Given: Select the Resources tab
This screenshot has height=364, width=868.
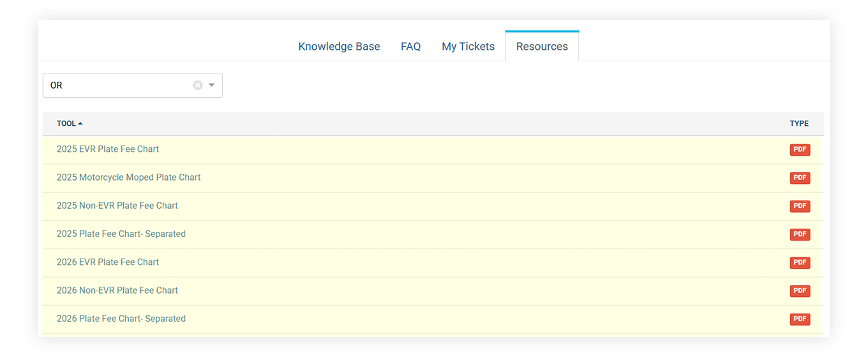Looking at the screenshot, I should point(542,46).
